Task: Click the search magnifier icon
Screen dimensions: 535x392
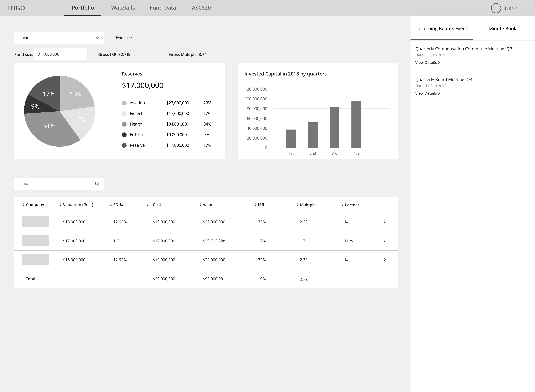Action: pos(97,184)
